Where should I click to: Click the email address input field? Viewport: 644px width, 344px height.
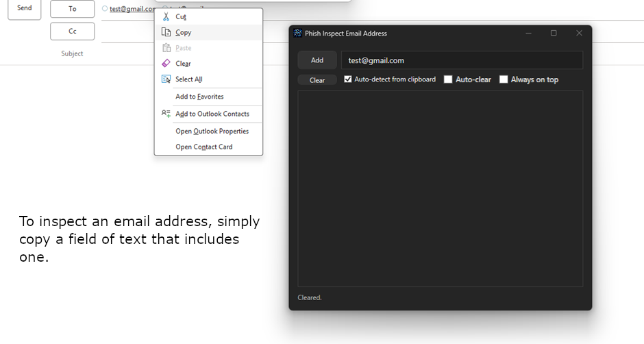pos(462,60)
